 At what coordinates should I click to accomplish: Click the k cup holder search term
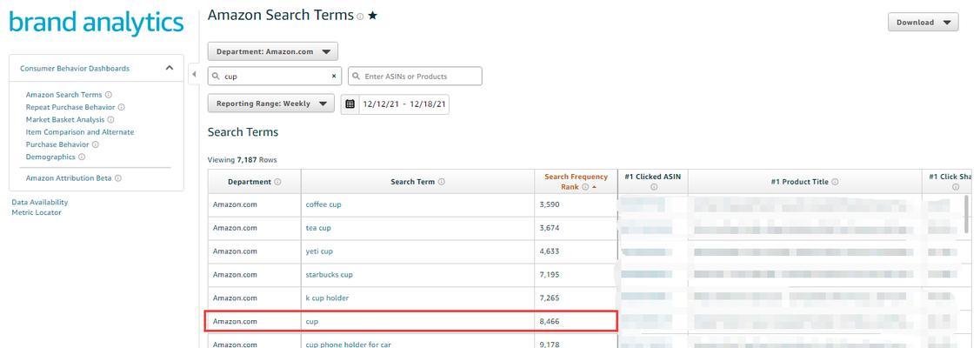tap(327, 298)
